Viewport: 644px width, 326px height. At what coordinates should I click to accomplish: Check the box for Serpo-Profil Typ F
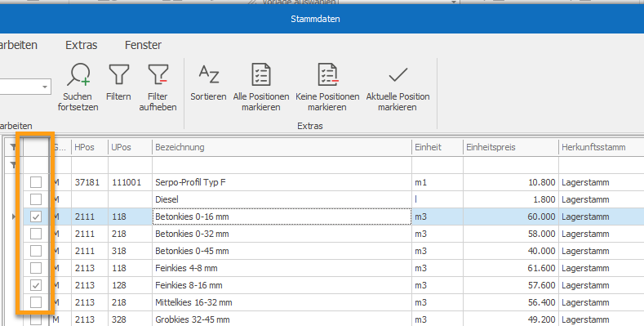[36, 182]
